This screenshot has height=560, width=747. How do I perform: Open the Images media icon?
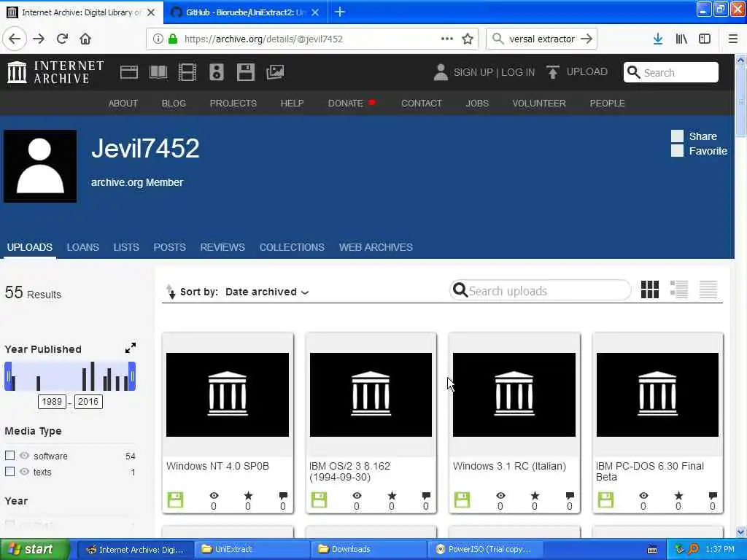(x=275, y=72)
